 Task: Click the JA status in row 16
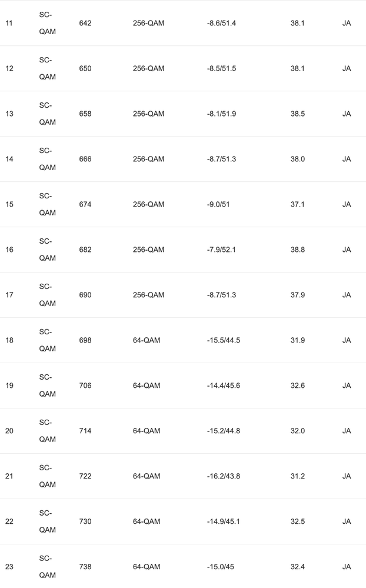(x=347, y=250)
